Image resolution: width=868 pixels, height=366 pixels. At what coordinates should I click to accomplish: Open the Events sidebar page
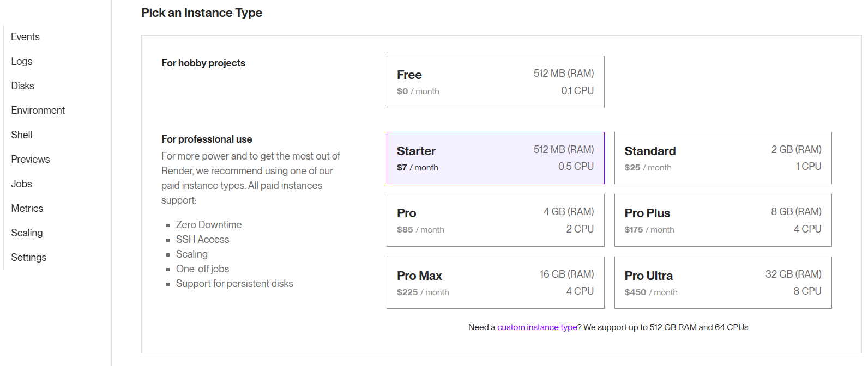(25, 37)
